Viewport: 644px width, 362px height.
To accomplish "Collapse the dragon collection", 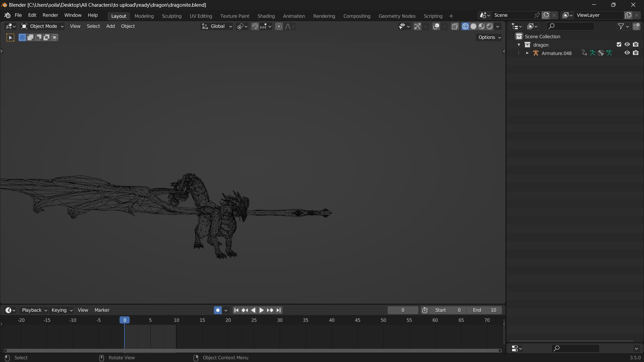I will [x=519, y=45].
